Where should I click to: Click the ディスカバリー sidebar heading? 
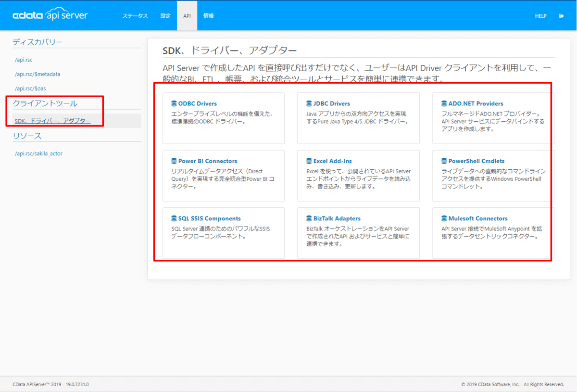[38, 42]
